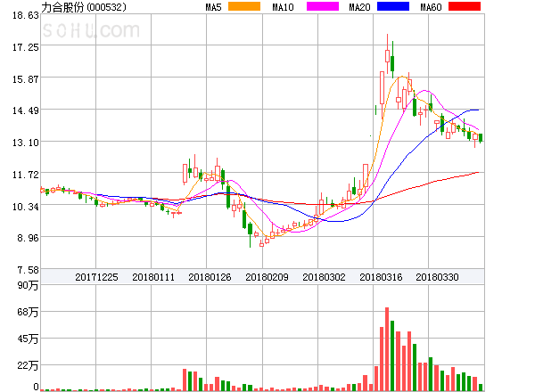Click the 20180302 date marker
The width and height of the screenshot is (535, 392).
(x=324, y=277)
